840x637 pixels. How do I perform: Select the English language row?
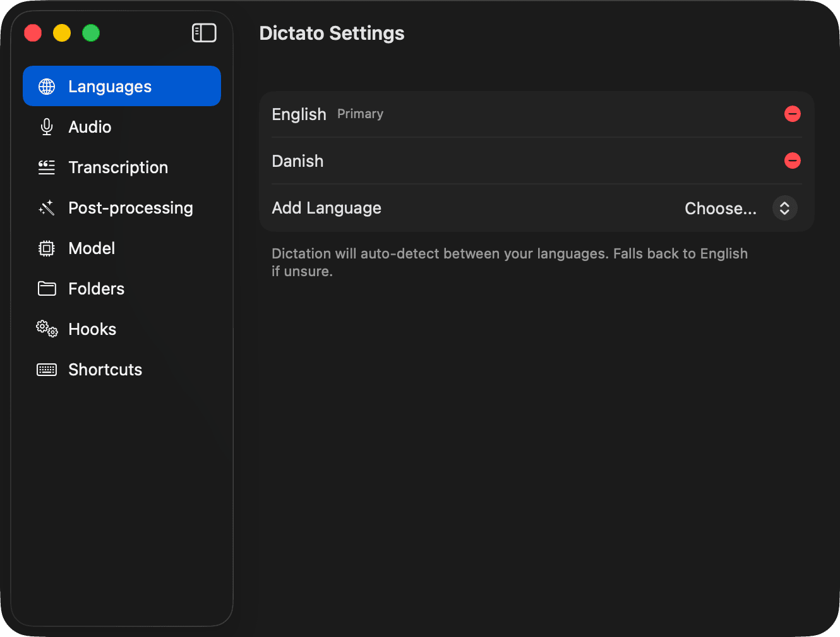coord(299,114)
